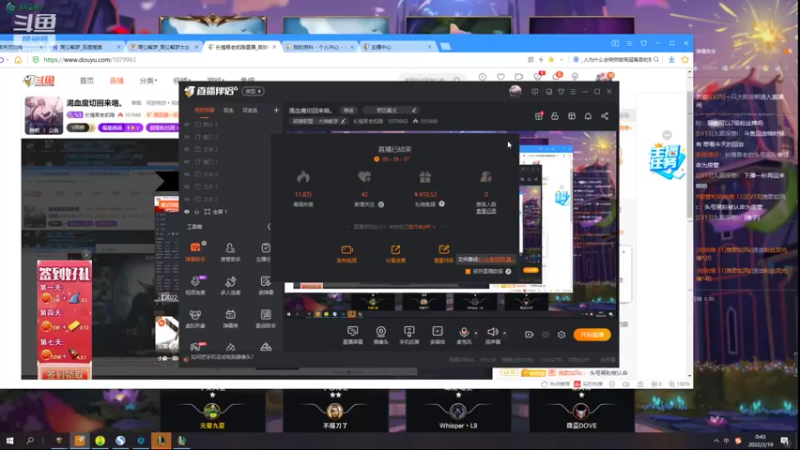Toggle visibility of the 窗口 1 source
800x450 pixels.
click(x=187, y=162)
